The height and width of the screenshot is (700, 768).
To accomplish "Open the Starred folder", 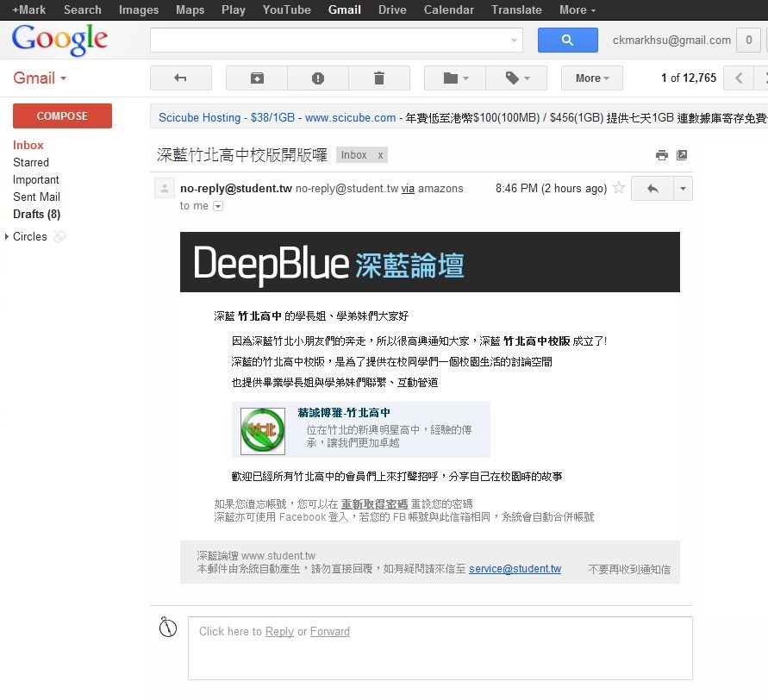I will click(x=31, y=162).
